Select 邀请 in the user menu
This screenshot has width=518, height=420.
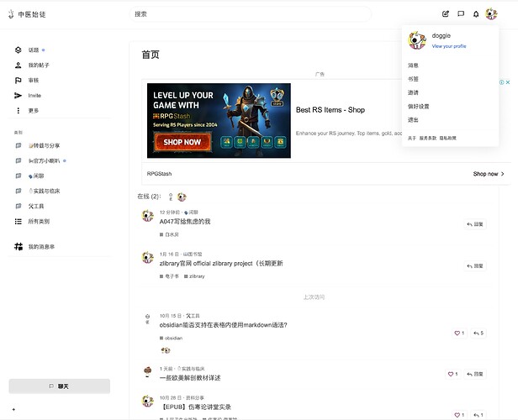click(413, 92)
